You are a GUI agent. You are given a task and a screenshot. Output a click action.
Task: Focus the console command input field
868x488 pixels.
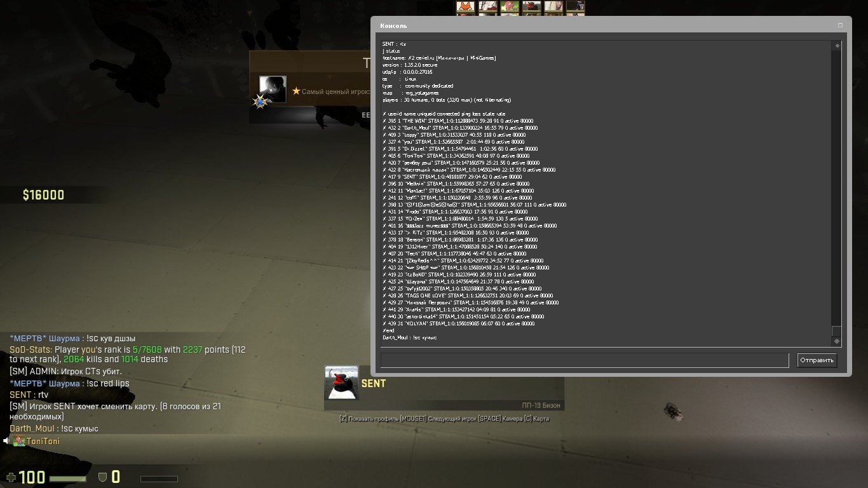(584, 360)
